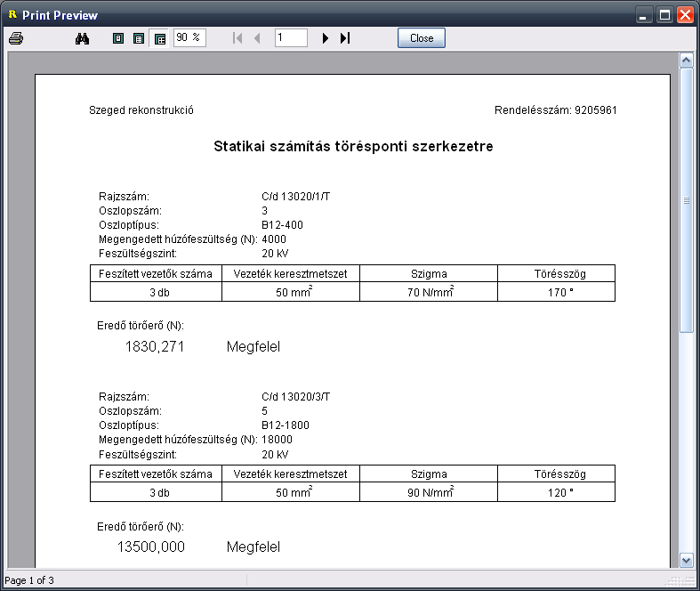Click the value '4000' for allowed tension

274,239
